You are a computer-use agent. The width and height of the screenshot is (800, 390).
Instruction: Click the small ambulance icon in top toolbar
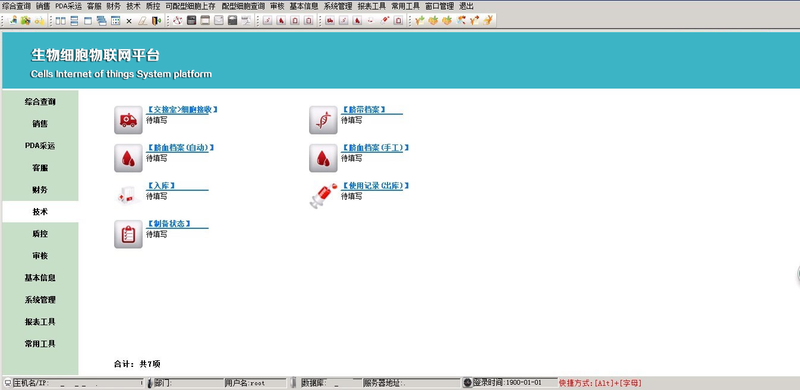pos(330,21)
